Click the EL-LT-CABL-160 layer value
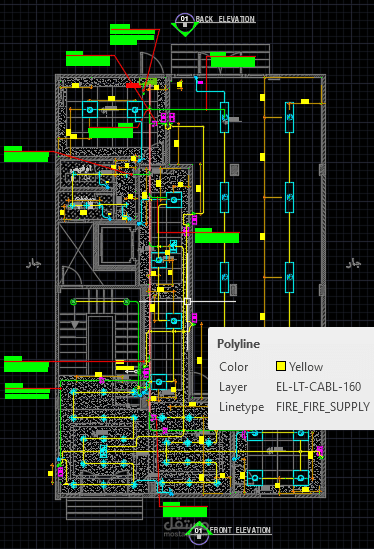 pos(318,387)
